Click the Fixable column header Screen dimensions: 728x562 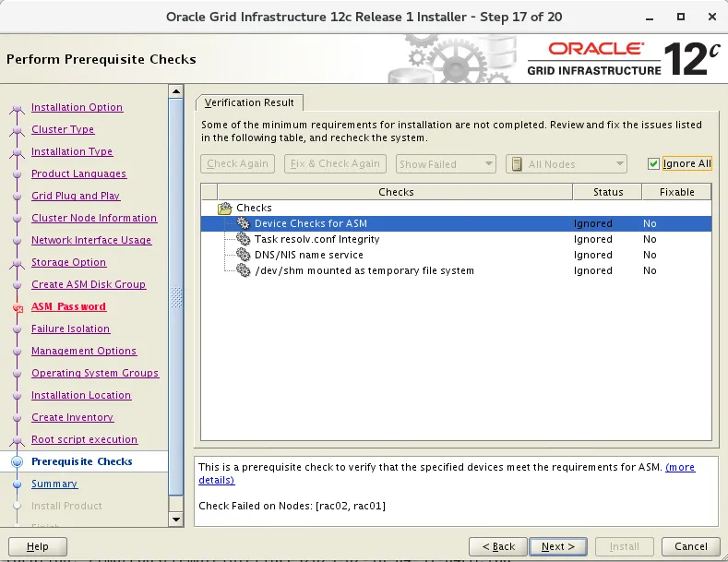(x=677, y=192)
